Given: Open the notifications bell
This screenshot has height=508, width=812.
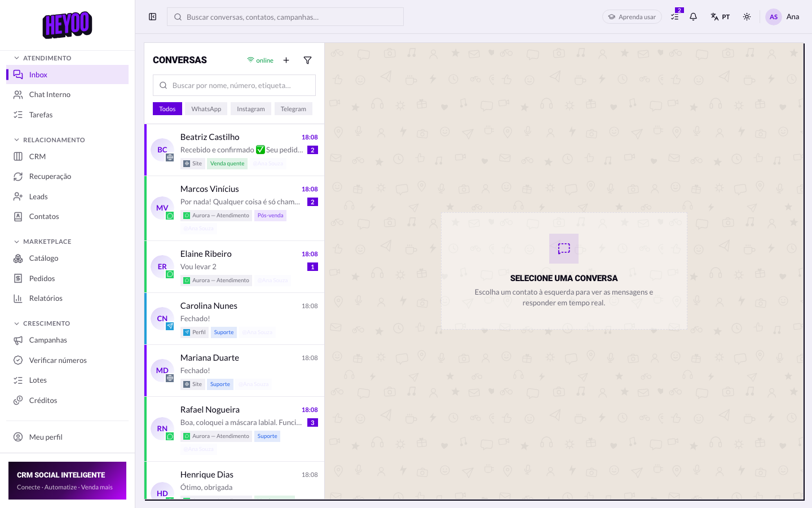Looking at the screenshot, I should coord(694,17).
